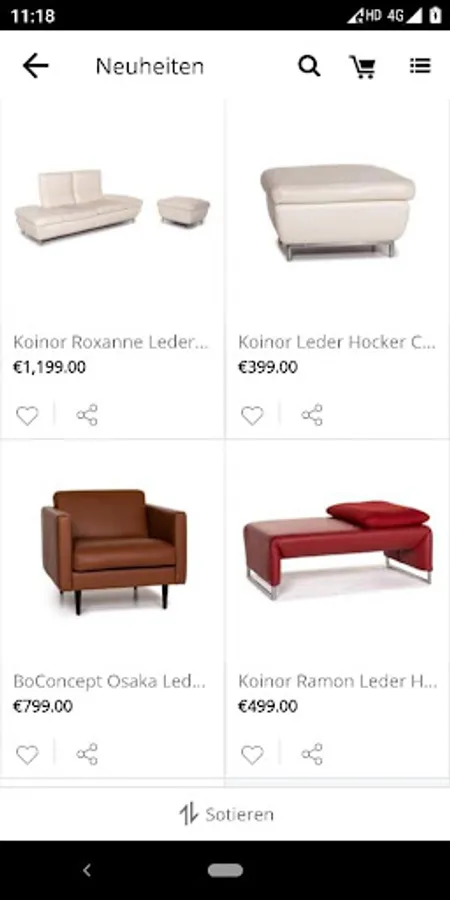Add BoConcept Osaka to wishlist heart
Screen dimensions: 450x900
coord(27,755)
